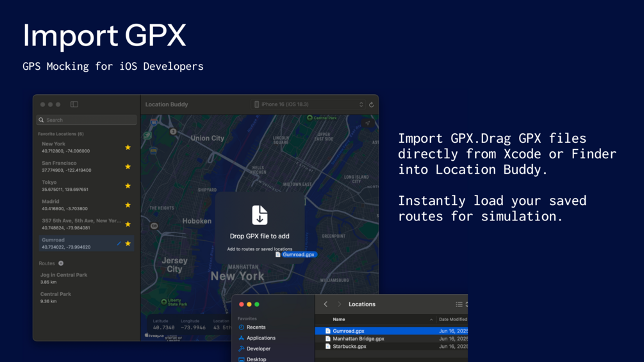Select the Manhattan Bridge.gpx file in Finder
This screenshot has width=644, height=362.
tap(392, 338)
